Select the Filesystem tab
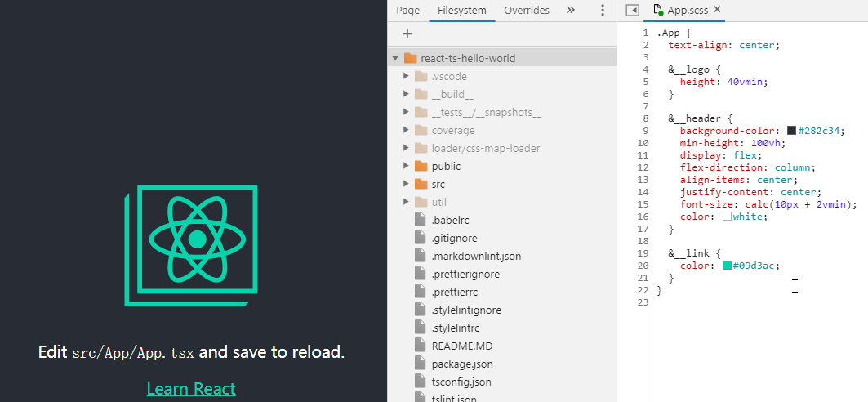868x402 pixels. coord(461,10)
